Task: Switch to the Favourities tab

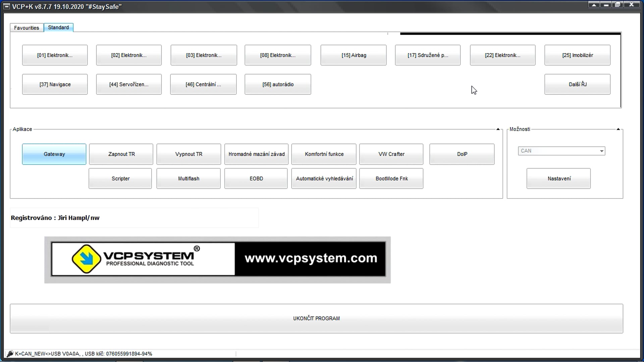Action: click(x=26, y=28)
